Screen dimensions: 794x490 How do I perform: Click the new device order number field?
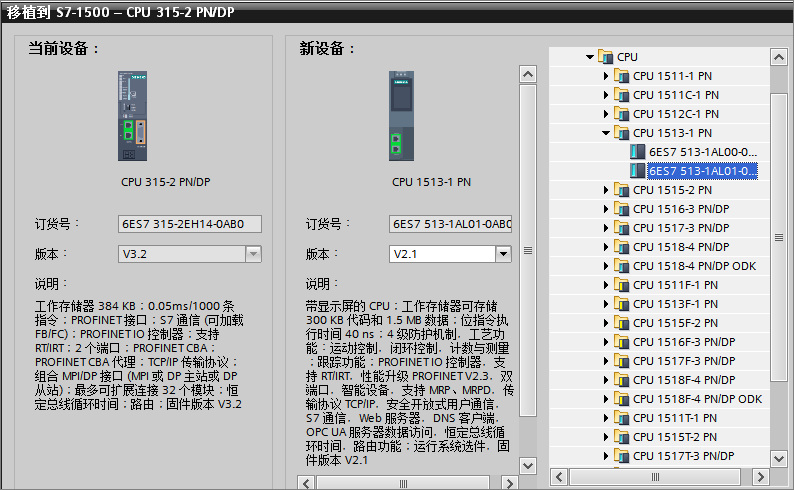pyautogui.click(x=450, y=224)
